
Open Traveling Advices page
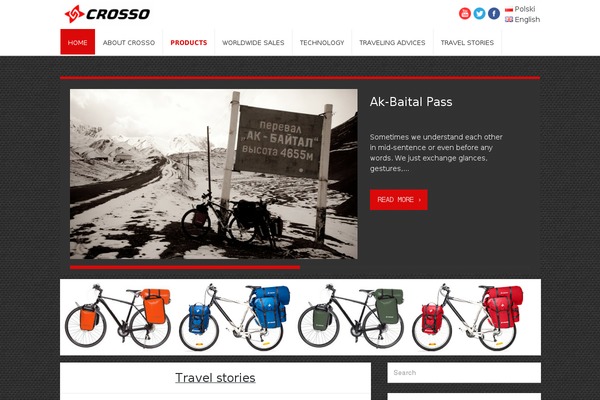pos(392,42)
